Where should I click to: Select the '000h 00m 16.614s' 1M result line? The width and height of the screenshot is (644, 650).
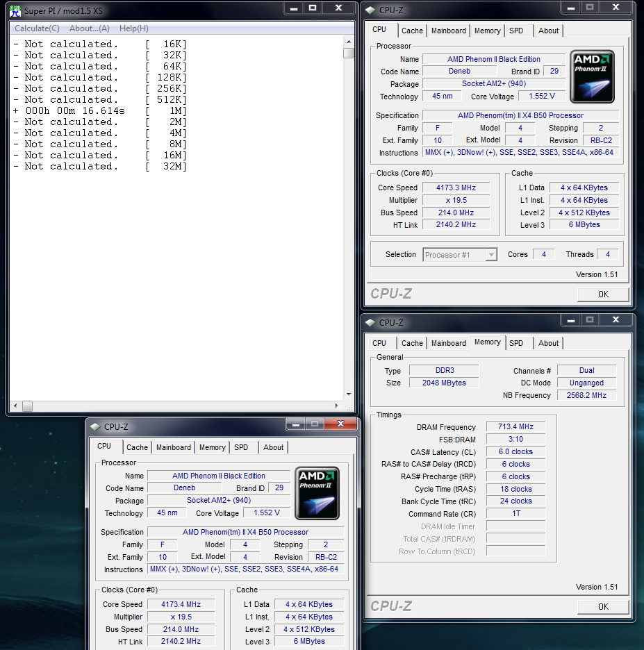pyautogui.click(x=99, y=110)
